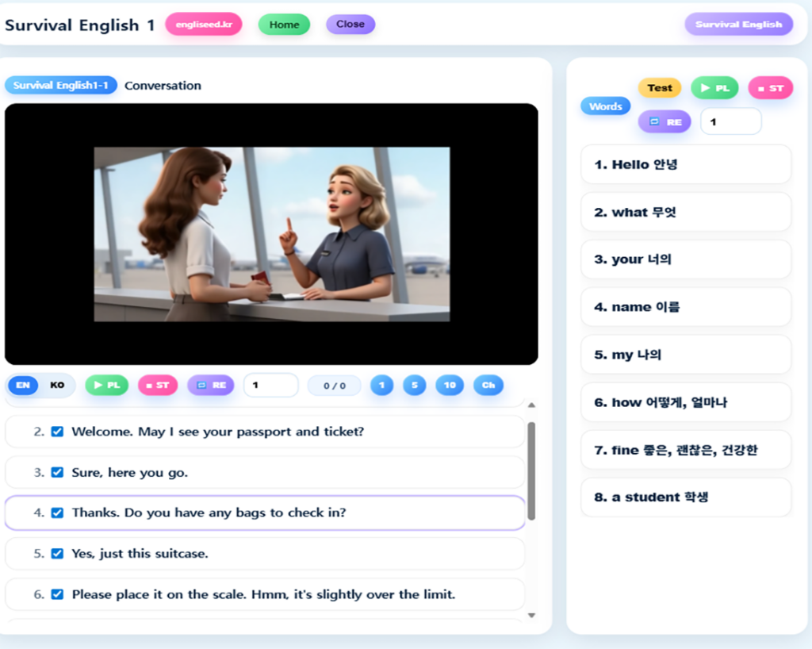This screenshot has height=649, width=812.
Task: Open the Survival English1-1 tab
Action: (61, 86)
